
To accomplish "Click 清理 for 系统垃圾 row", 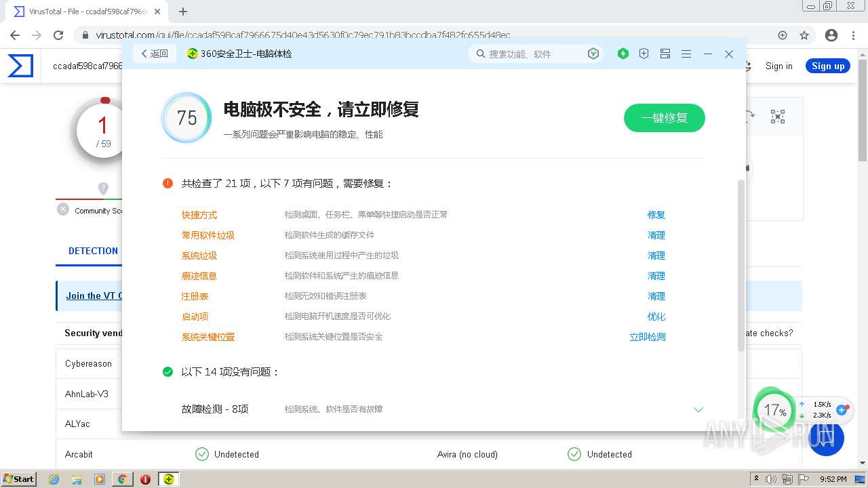I will coord(656,256).
